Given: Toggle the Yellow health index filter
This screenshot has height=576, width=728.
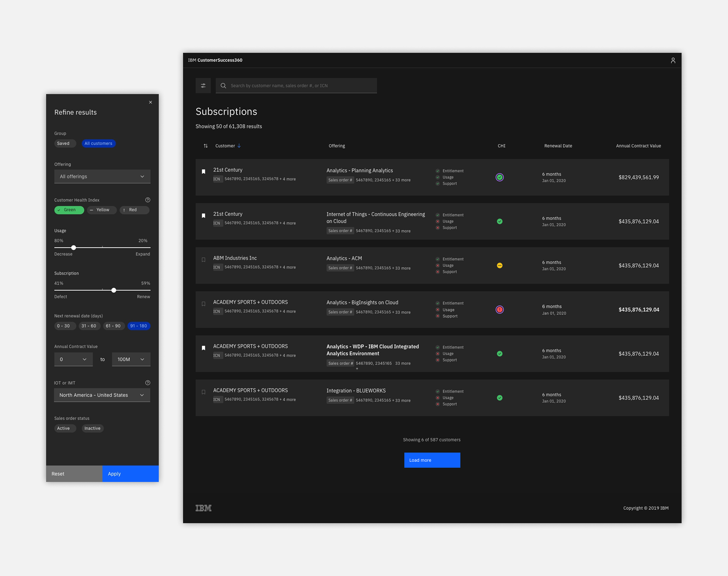Looking at the screenshot, I should coord(102,210).
